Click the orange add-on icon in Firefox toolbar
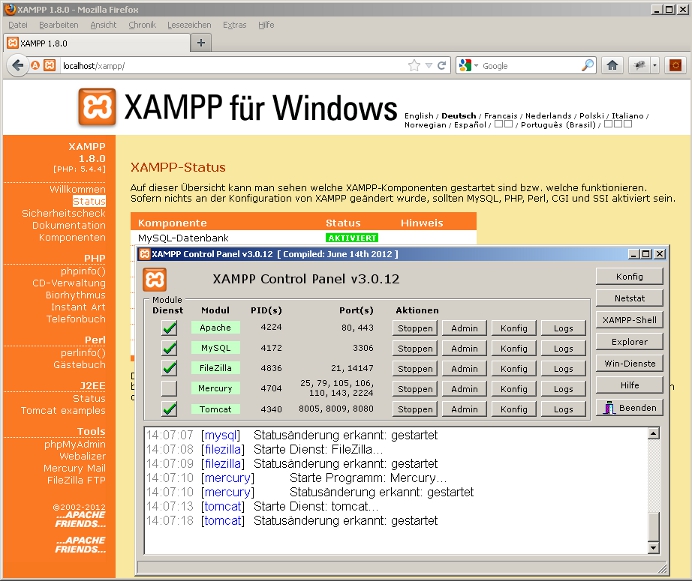 [675, 66]
